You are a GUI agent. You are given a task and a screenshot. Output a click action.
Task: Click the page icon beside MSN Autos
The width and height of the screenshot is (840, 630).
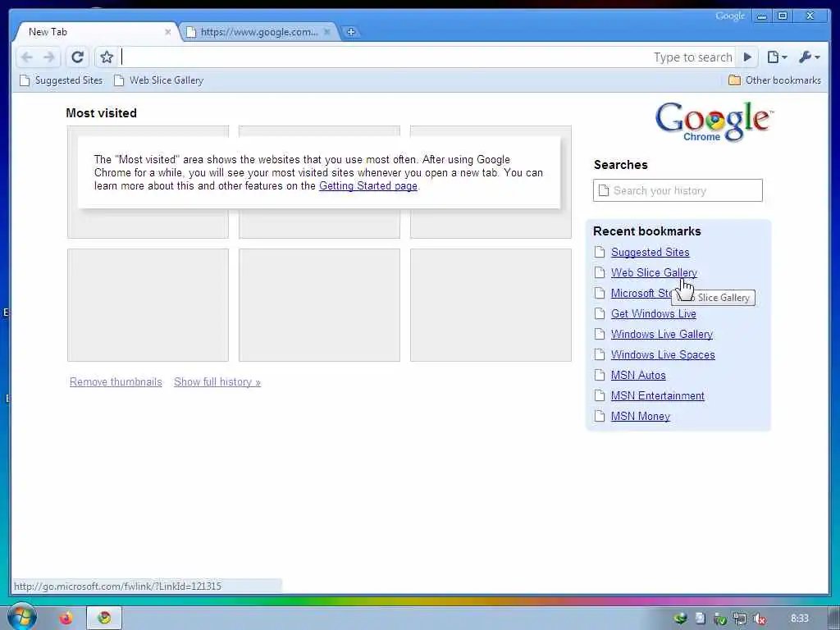click(600, 375)
